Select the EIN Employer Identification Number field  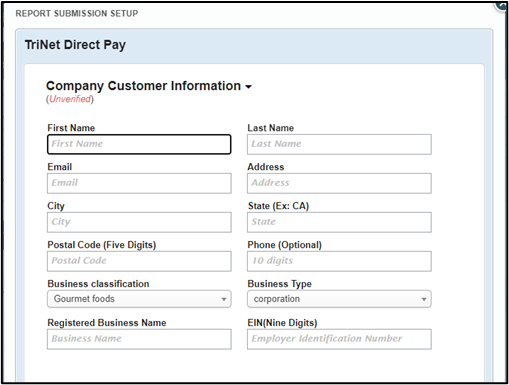point(339,339)
